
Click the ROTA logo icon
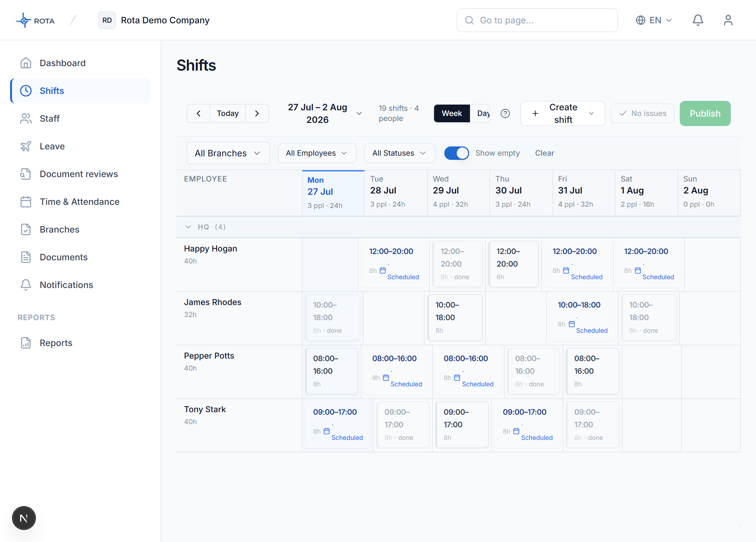(x=23, y=20)
